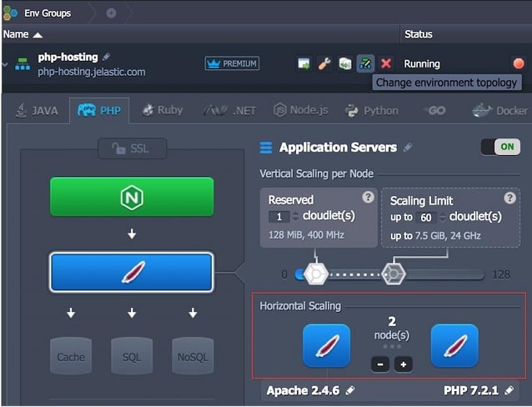This screenshot has width=532, height=407.
Task: Select the GO tab
Action: pos(434,110)
